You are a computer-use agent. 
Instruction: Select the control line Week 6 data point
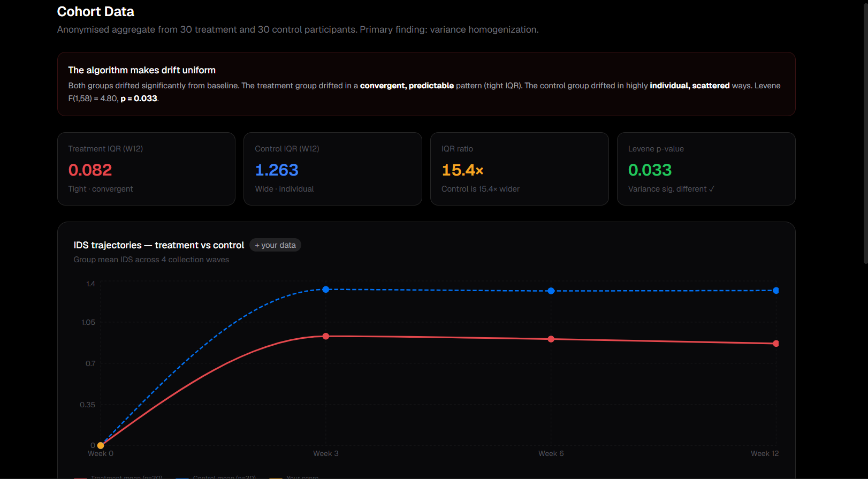[x=551, y=291]
